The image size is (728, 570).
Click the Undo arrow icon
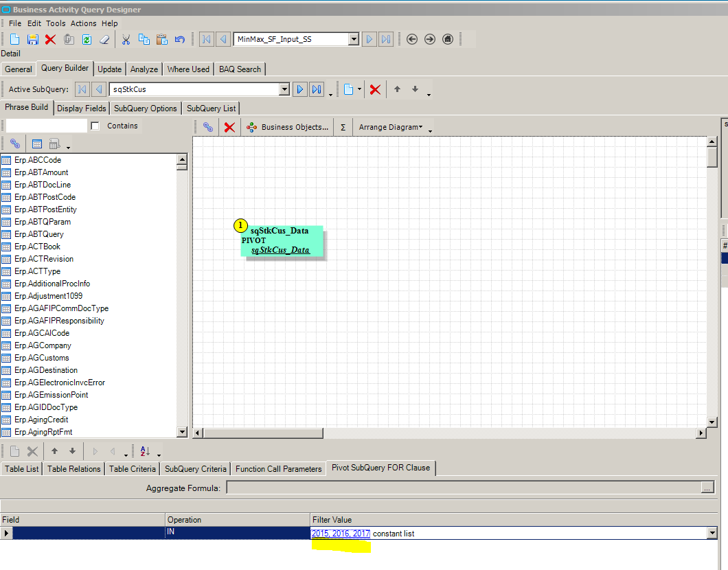180,39
